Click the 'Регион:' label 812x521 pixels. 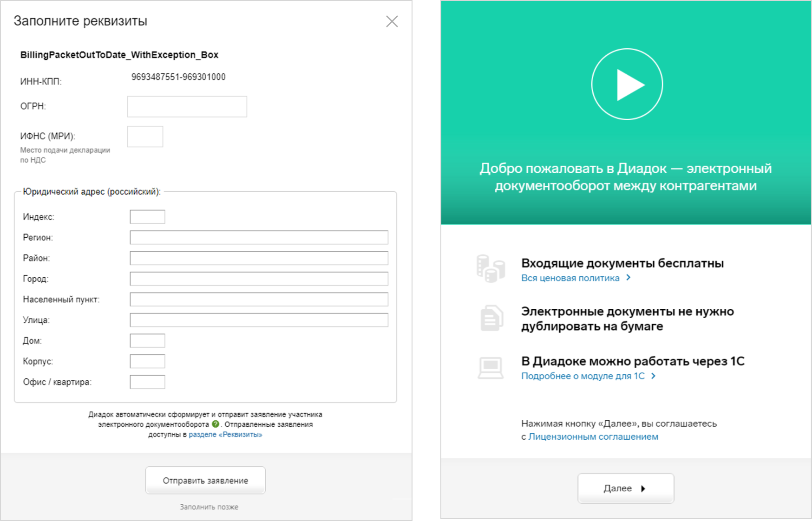click(38, 238)
